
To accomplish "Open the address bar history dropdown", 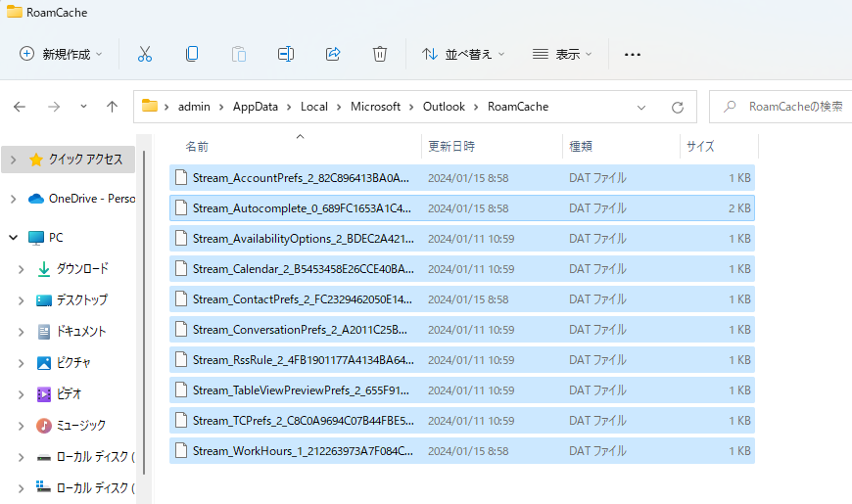I will [641, 107].
